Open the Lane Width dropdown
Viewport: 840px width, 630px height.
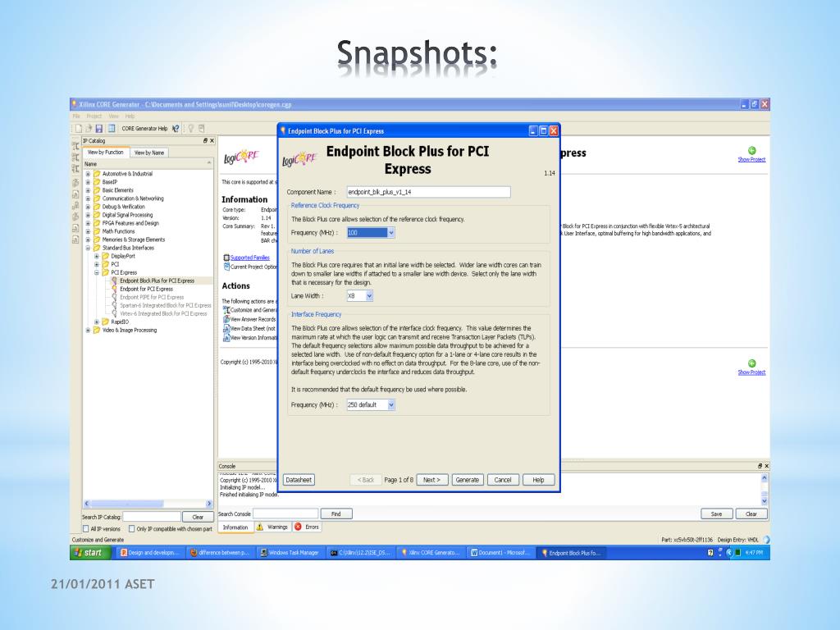(x=370, y=295)
